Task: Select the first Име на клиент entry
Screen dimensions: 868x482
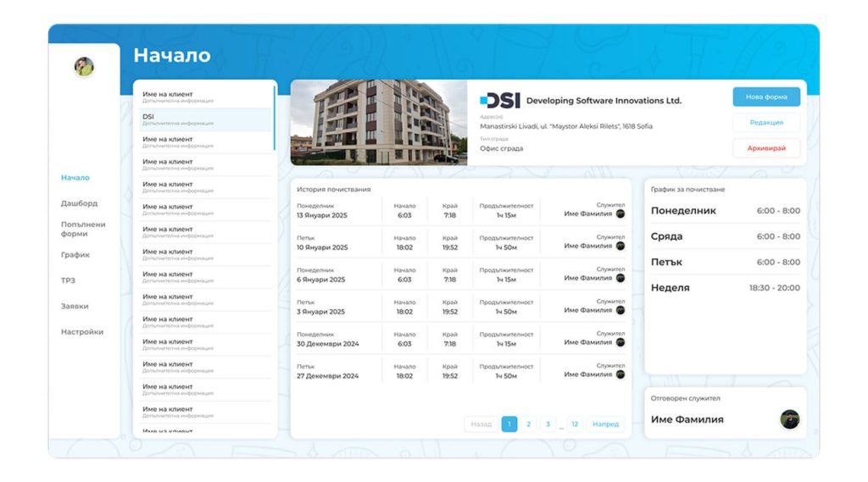Action: 205,97
